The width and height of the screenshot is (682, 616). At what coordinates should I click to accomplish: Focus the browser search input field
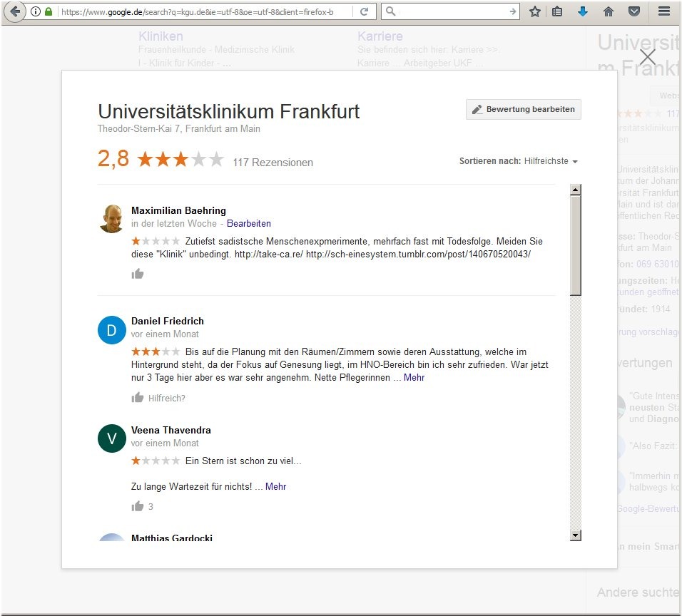point(452,11)
